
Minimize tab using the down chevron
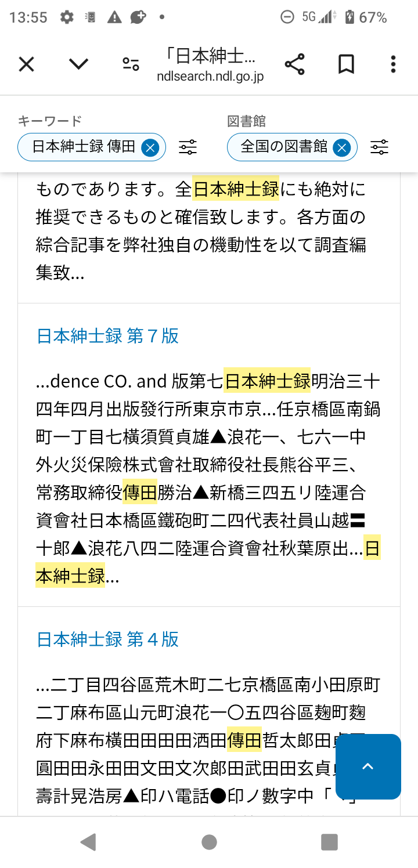point(78,64)
